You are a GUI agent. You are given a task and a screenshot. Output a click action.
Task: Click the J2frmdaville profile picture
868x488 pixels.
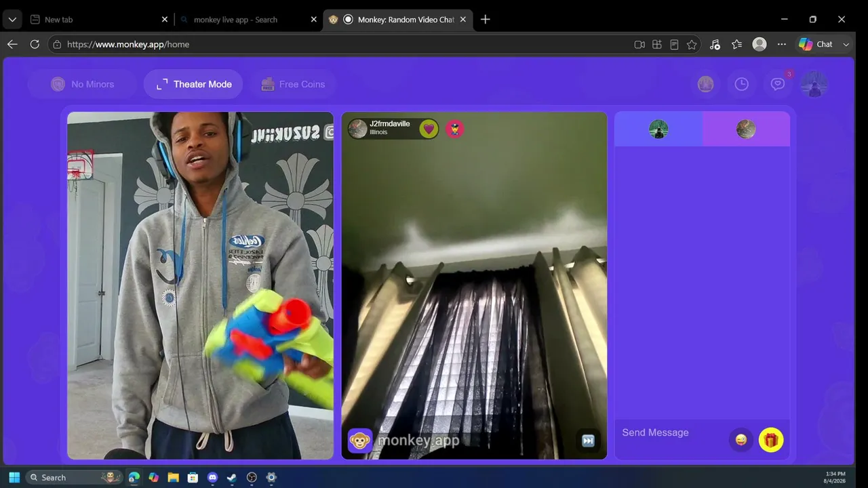(x=358, y=129)
